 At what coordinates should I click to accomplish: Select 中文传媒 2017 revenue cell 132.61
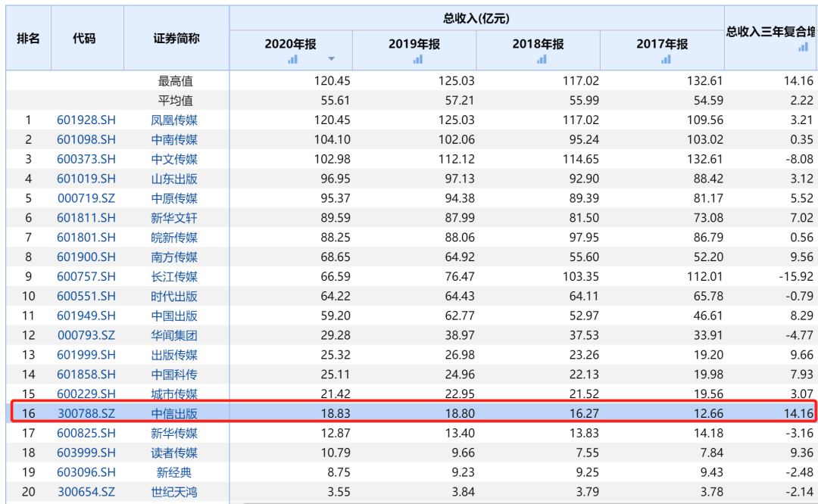[705, 159]
